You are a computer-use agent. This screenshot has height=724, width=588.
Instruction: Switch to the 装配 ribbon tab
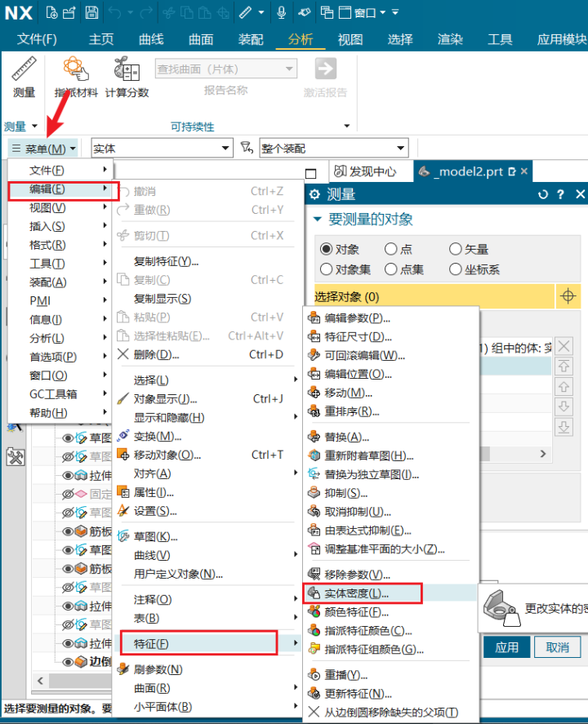point(251,39)
